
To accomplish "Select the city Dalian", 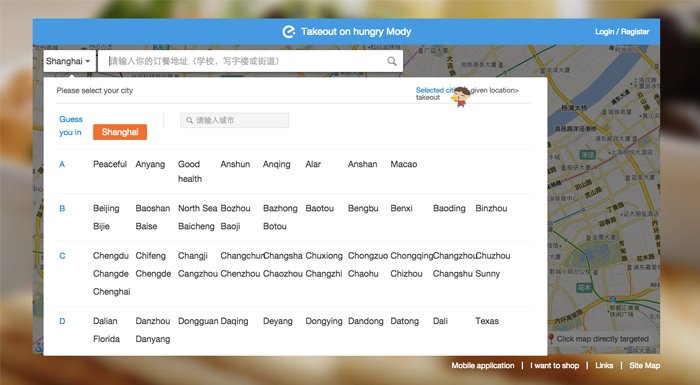I will [x=105, y=321].
